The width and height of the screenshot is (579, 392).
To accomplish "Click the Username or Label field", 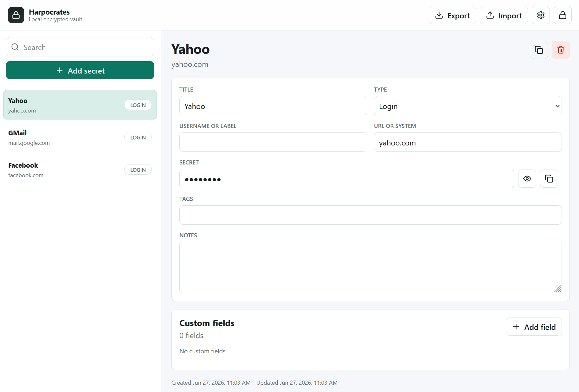I will tap(273, 142).
